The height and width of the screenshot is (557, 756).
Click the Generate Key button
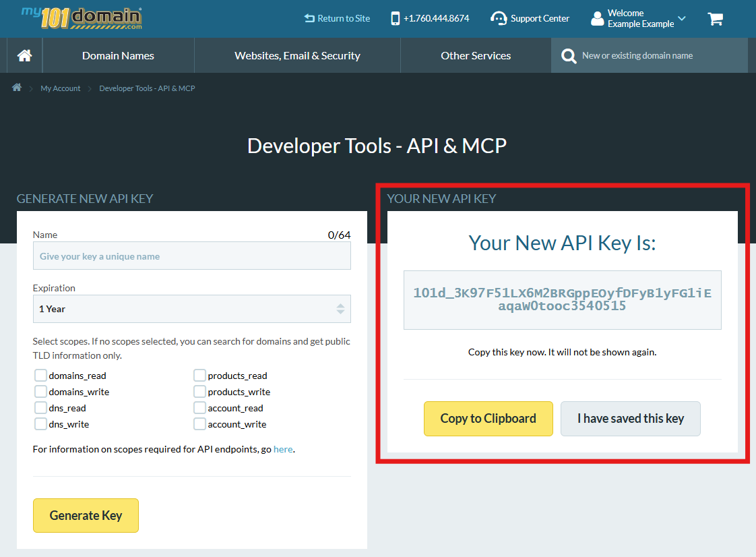click(86, 515)
